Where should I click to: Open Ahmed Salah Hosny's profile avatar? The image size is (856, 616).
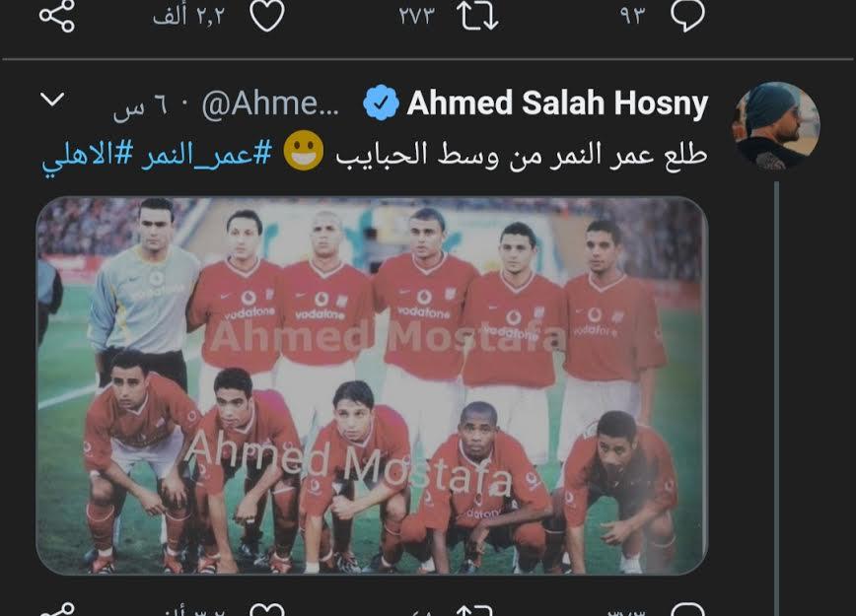[776, 126]
